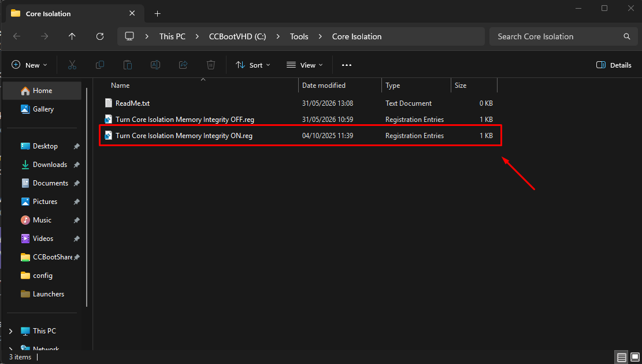Image resolution: width=642 pixels, height=364 pixels.
Task: Open Music in navigation pane
Action: pos(42,220)
